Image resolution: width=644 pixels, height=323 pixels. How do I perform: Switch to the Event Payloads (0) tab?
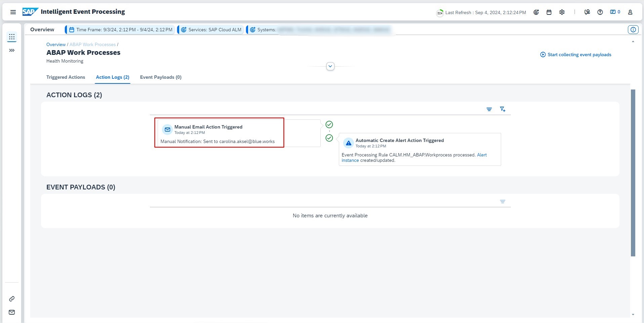click(161, 77)
